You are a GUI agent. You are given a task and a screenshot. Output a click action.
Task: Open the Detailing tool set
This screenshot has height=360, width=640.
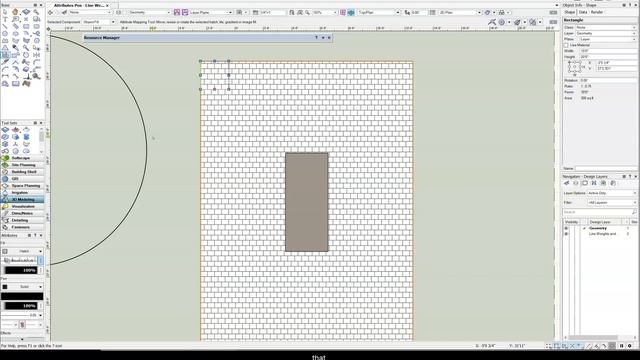pos(22,220)
